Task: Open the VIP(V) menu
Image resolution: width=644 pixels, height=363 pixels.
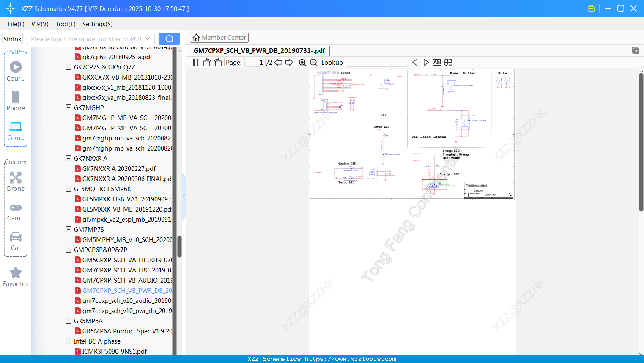Action: tap(40, 24)
